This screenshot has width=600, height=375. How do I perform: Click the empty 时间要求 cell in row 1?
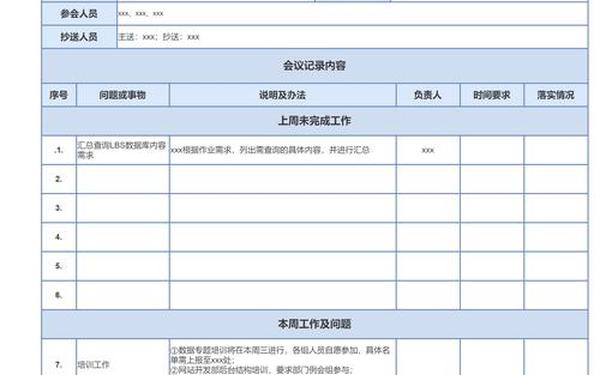(x=492, y=150)
